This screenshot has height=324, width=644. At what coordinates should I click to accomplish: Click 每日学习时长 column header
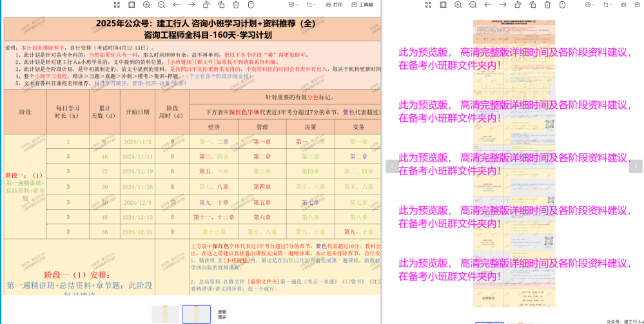68,111
